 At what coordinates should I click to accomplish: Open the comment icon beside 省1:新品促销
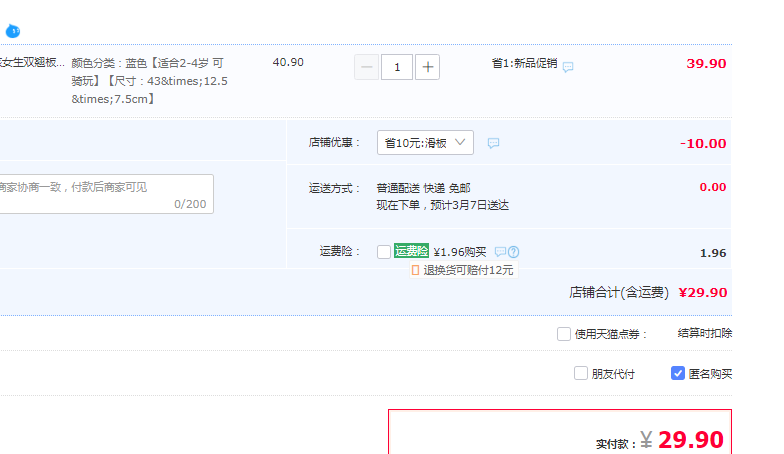click(x=568, y=66)
